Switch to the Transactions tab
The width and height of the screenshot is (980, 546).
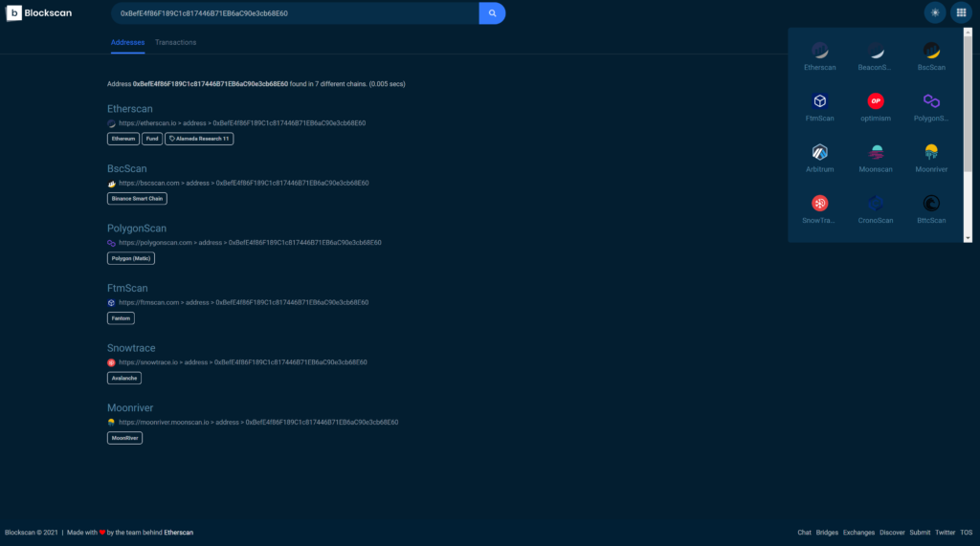(x=176, y=42)
